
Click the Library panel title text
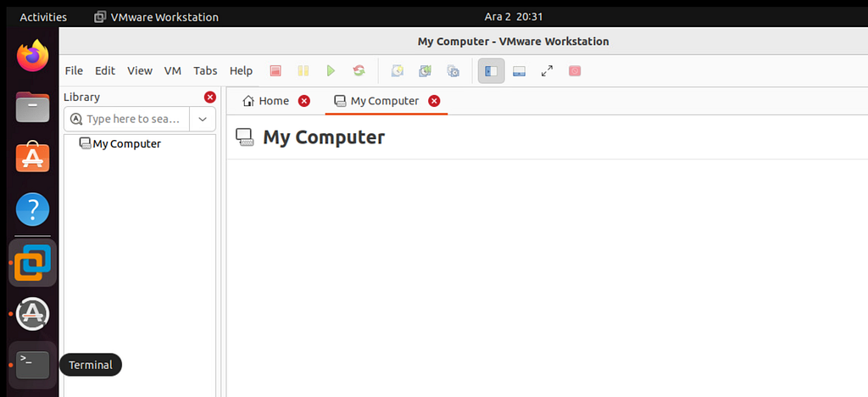[x=81, y=98]
